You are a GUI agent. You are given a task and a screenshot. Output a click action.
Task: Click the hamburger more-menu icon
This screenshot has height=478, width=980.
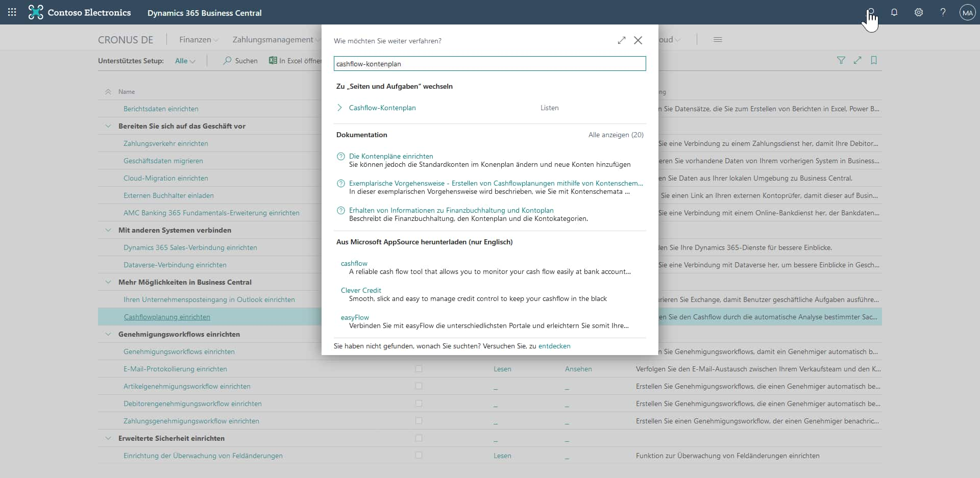(718, 40)
